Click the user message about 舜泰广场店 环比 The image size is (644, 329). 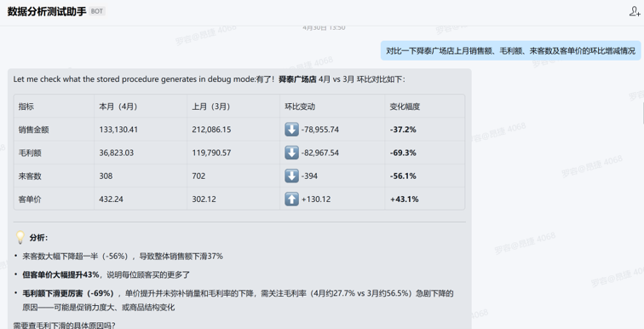tap(510, 51)
